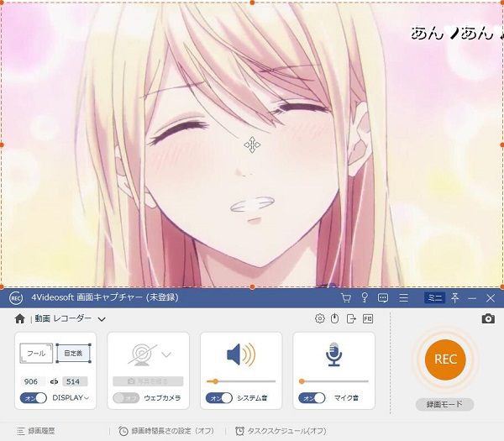Open the hamburger menu in title bar
504x441 pixels.
(x=404, y=298)
